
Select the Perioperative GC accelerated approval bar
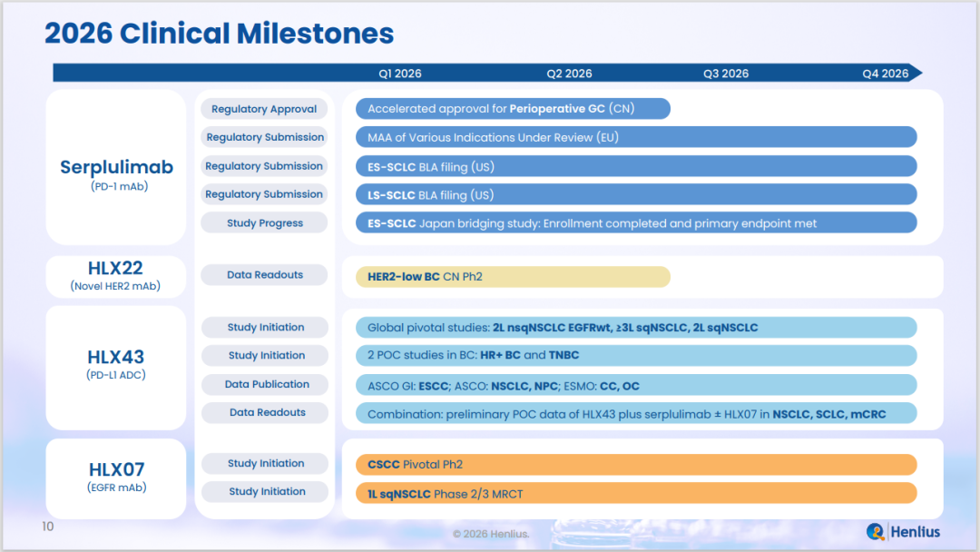pos(513,109)
